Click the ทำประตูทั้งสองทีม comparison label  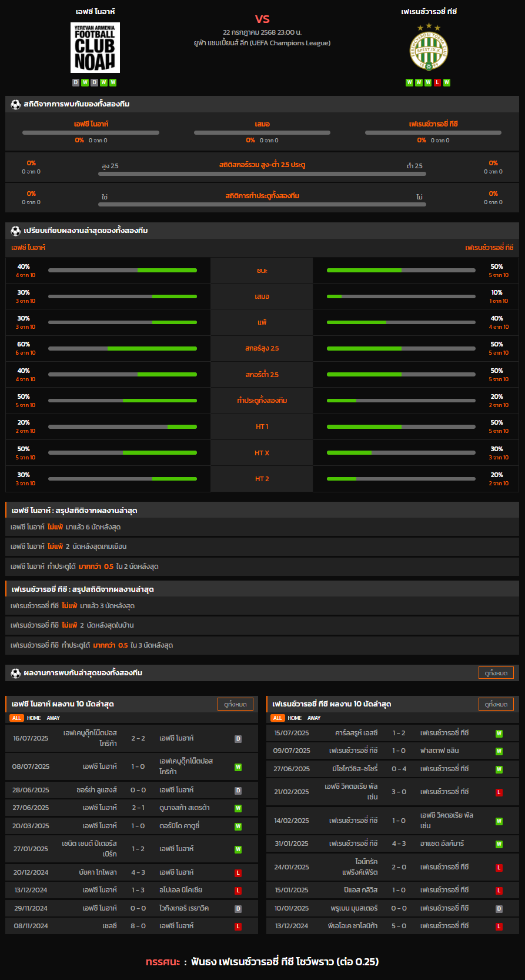pyautogui.click(x=262, y=401)
